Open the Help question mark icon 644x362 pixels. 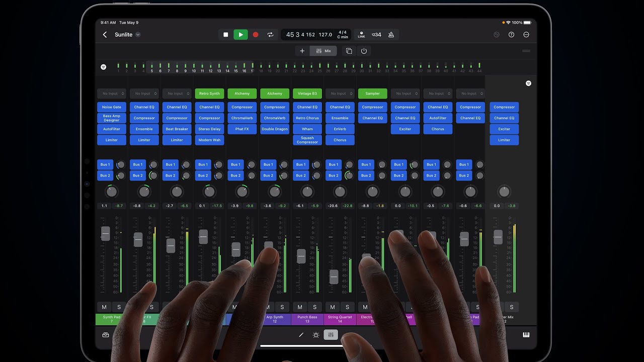click(511, 35)
